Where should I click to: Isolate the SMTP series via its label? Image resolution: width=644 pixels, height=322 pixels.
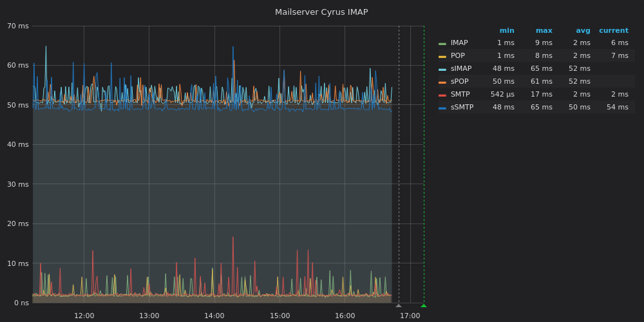(460, 95)
